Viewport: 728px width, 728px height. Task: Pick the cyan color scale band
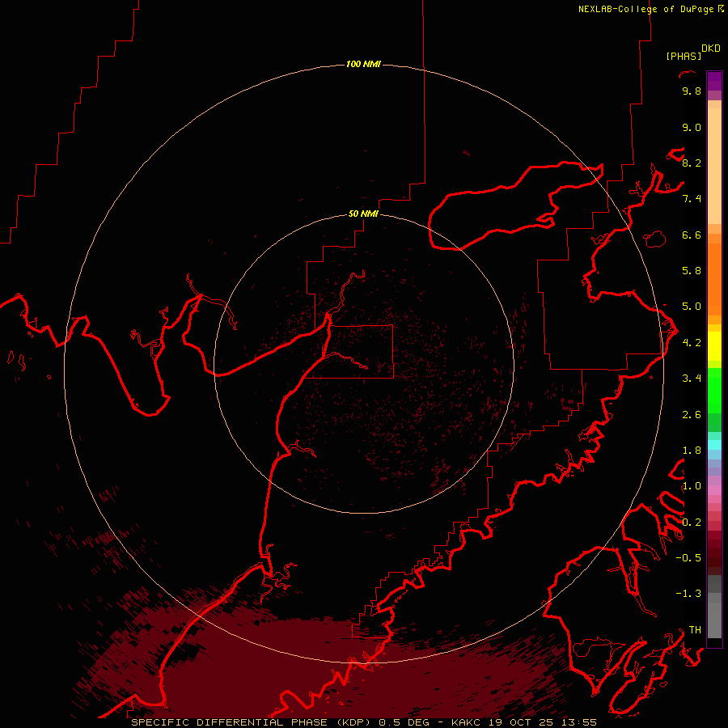[x=714, y=445]
